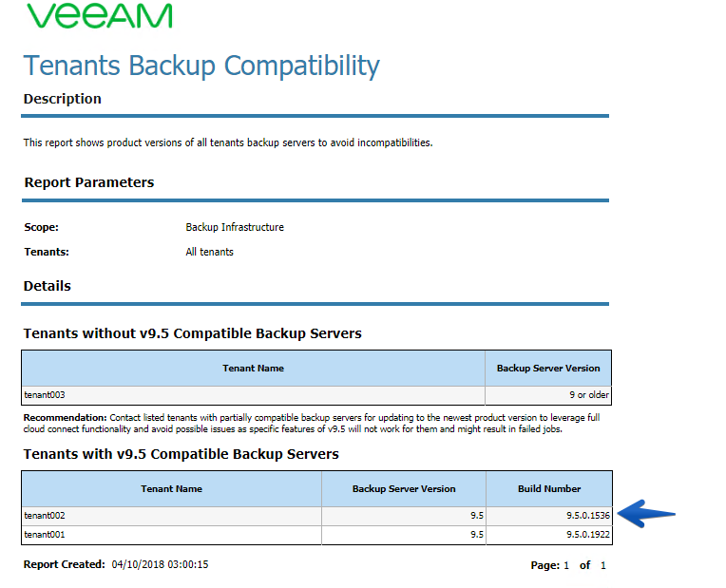
Task: Click the Veeam logo
Action: 100,15
